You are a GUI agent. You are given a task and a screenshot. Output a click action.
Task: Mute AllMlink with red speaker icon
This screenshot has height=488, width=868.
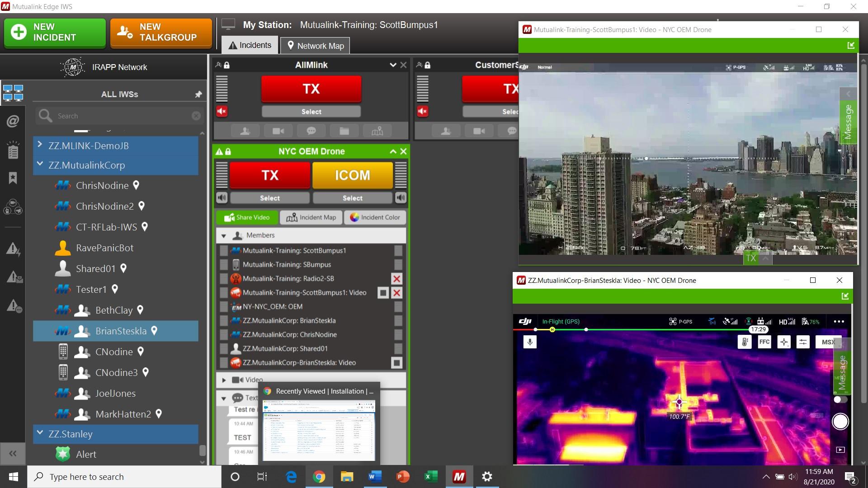(222, 111)
